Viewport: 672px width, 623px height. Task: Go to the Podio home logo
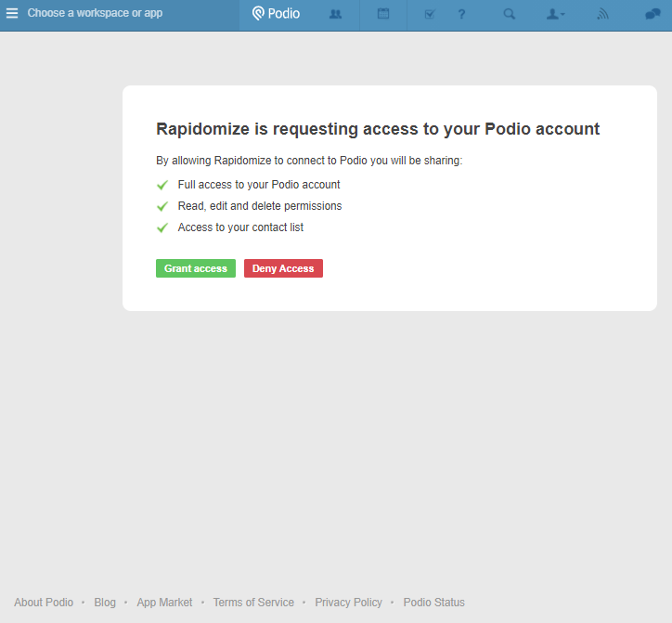(x=276, y=13)
